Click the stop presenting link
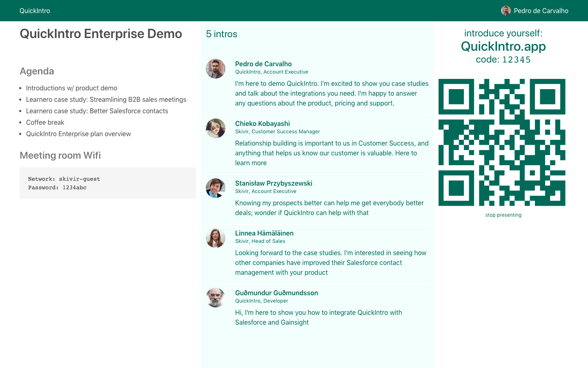 [503, 215]
